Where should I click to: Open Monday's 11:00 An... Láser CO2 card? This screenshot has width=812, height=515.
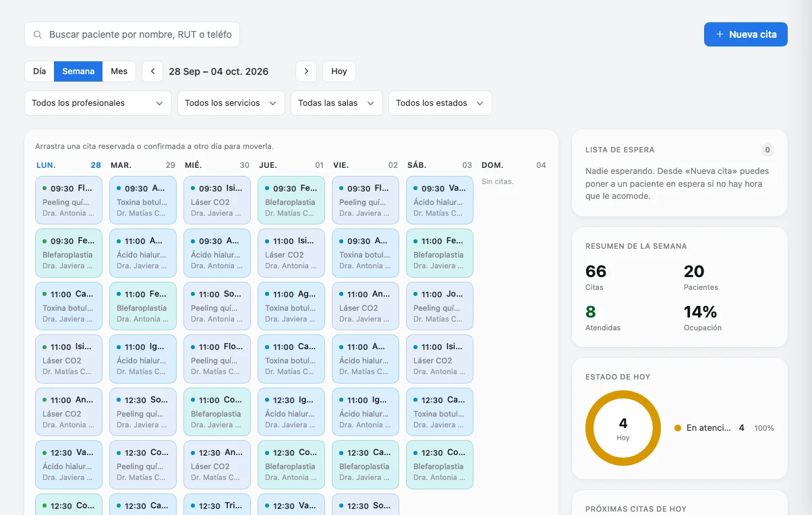coord(69,412)
